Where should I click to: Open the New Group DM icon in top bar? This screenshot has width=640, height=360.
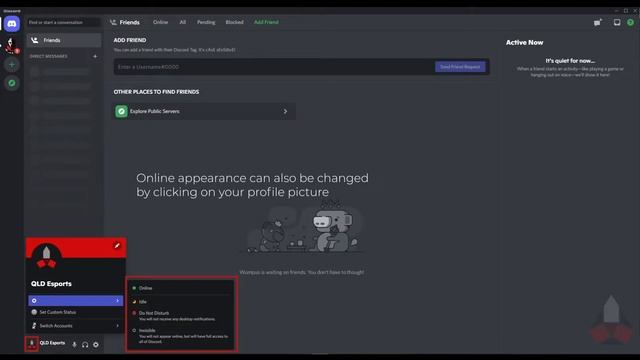click(598, 22)
